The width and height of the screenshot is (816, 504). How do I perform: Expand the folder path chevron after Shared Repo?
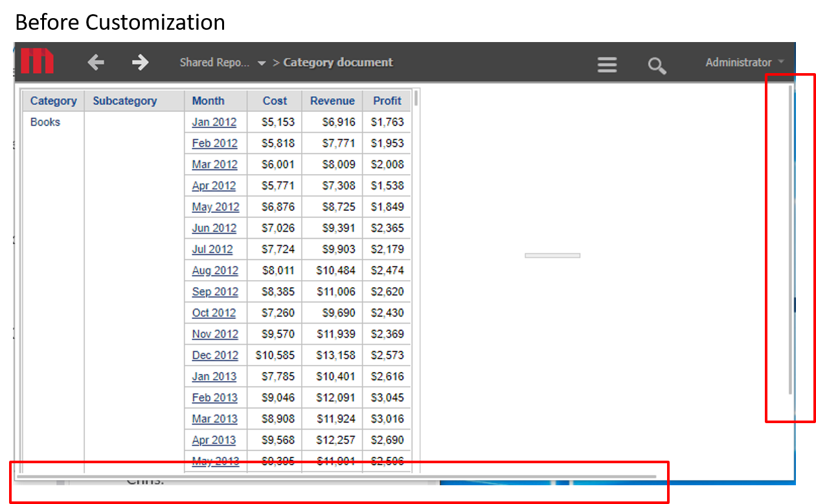click(x=262, y=63)
